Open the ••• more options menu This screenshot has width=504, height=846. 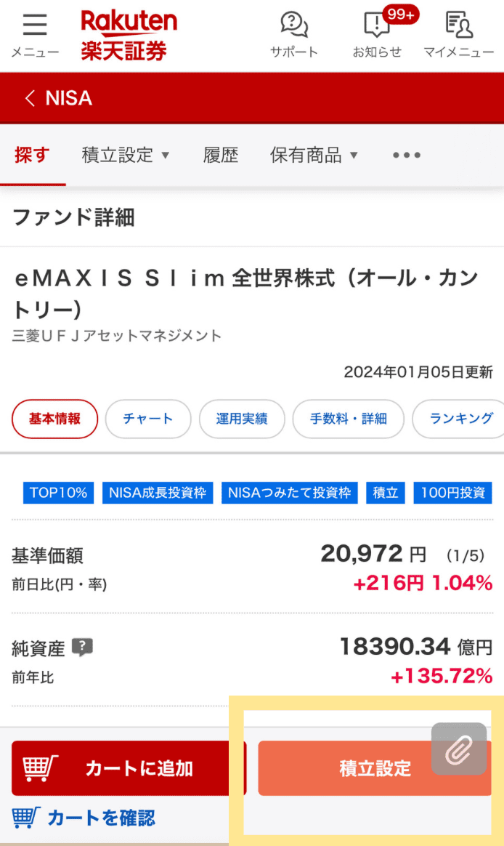[x=405, y=155]
